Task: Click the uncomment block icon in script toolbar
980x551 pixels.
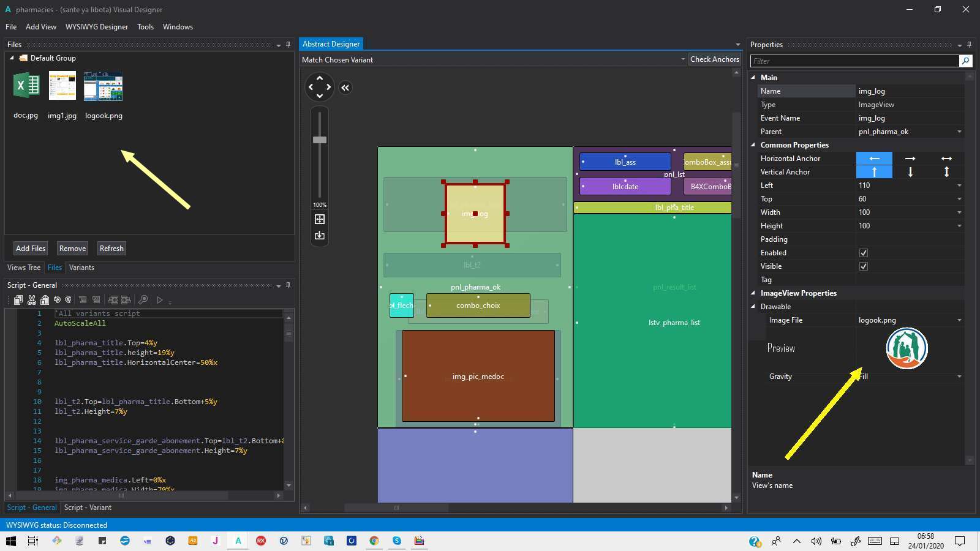Action: point(96,300)
